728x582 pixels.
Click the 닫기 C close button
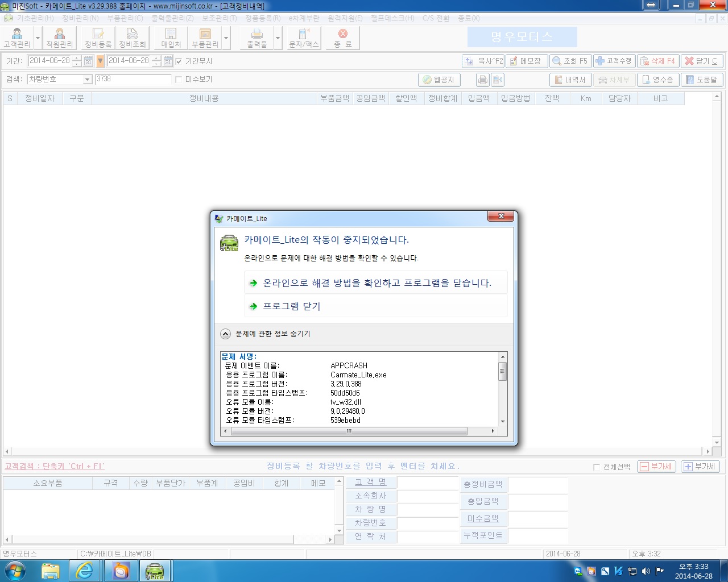point(702,61)
